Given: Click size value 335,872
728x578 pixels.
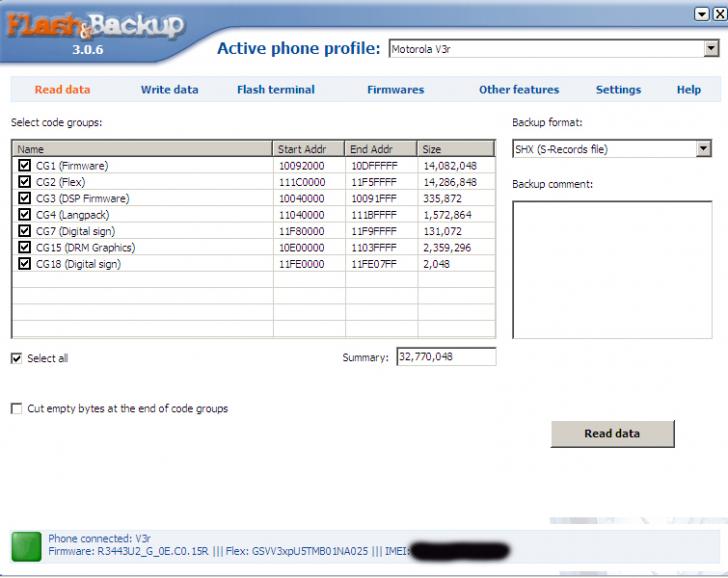Looking at the screenshot, I should pos(442,198).
